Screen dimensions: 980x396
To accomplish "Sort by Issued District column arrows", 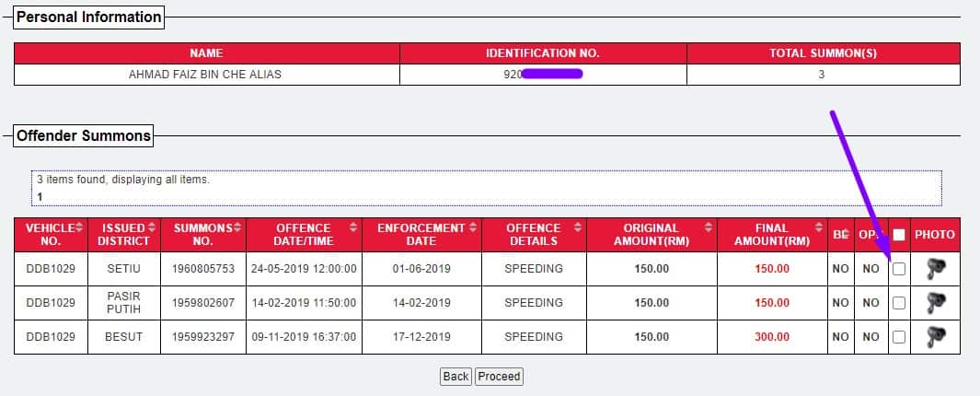I will tap(152, 227).
